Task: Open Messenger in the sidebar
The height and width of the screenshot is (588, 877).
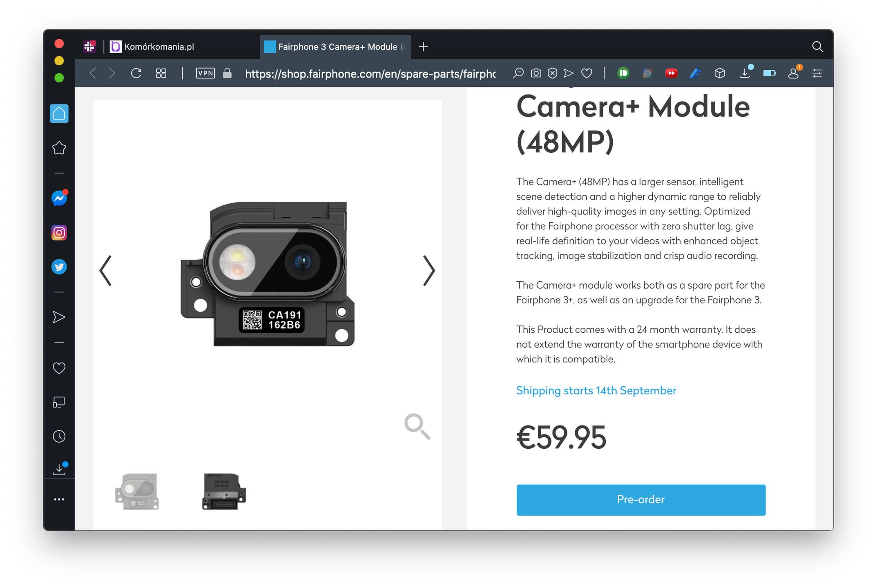Action: (x=59, y=198)
